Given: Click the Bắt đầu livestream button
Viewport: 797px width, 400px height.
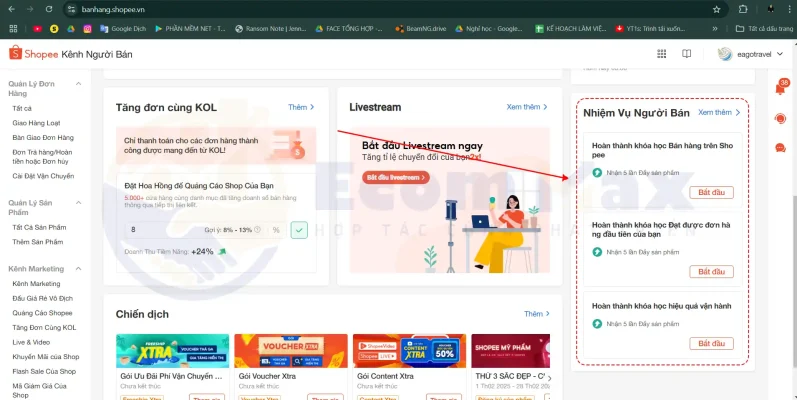Looking at the screenshot, I should 396,177.
